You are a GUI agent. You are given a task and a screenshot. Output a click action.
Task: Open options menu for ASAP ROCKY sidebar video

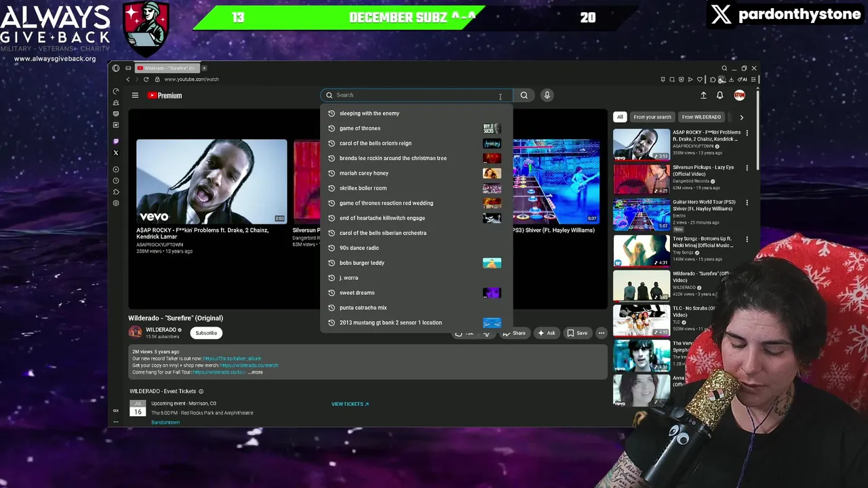point(747,133)
